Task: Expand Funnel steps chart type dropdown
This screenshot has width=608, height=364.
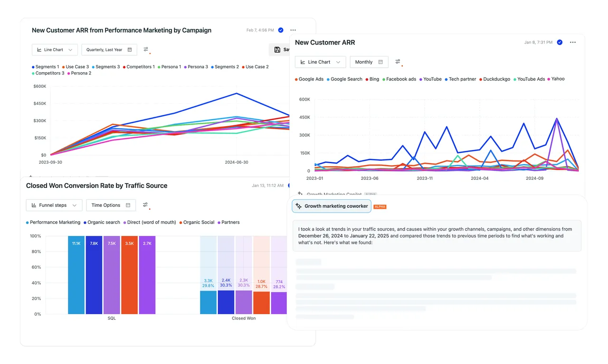Action: (54, 205)
